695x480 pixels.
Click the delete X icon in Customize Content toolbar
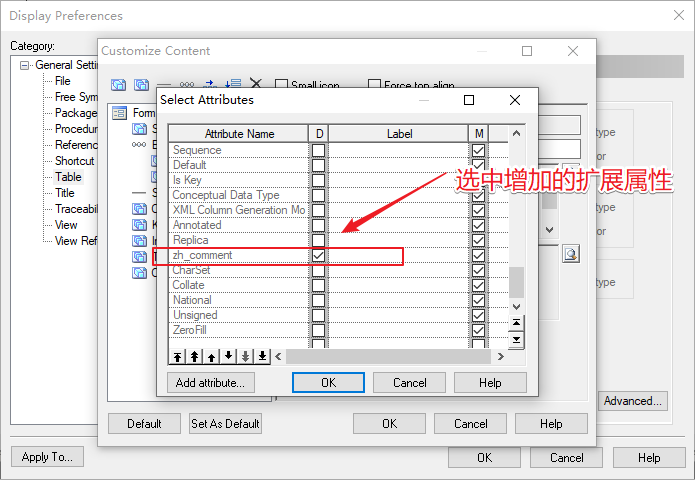[x=256, y=84]
